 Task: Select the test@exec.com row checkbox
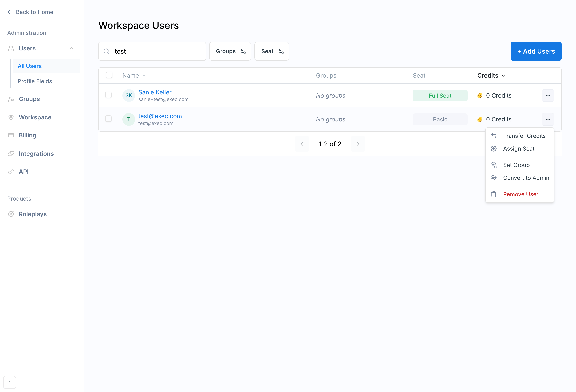pyautogui.click(x=108, y=119)
